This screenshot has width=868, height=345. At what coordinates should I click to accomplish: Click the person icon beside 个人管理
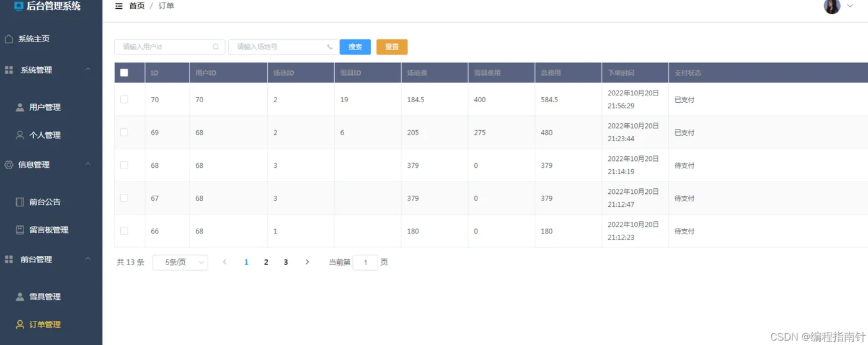click(20, 135)
